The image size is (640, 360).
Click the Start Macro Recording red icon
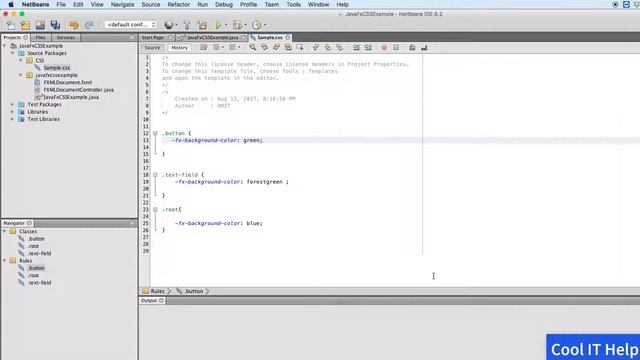click(384, 48)
